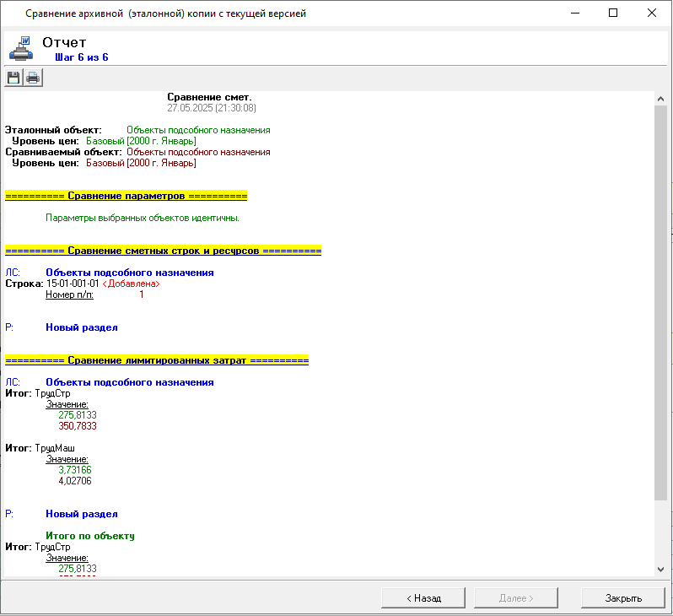This screenshot has height=616, width=673.
Task: Click the 'Сравнение сметных строк и ресурсов' heading
Action: click(x=163, y=251)
